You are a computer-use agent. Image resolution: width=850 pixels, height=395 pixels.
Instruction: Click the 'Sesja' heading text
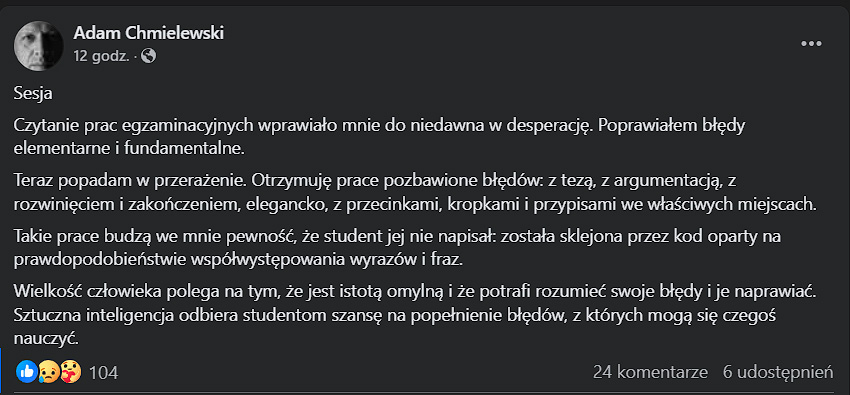[33, 93]
